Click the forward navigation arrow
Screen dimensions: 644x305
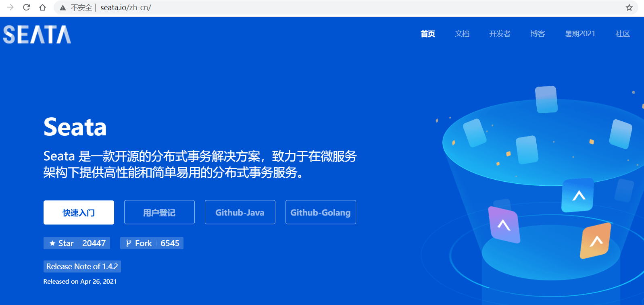click(10, 7)
